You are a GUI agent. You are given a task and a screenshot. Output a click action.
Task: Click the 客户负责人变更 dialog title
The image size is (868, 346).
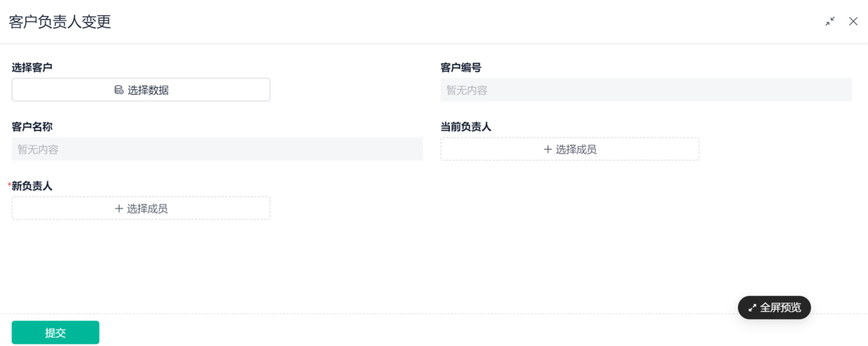point(59,22)
